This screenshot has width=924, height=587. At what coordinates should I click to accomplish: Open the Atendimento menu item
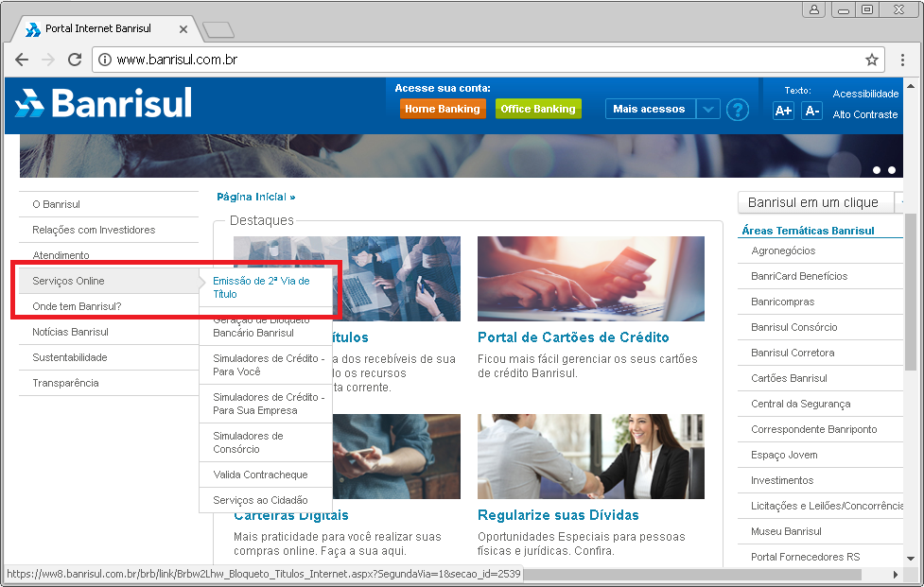pyautogui.click(x=109, y=255)
